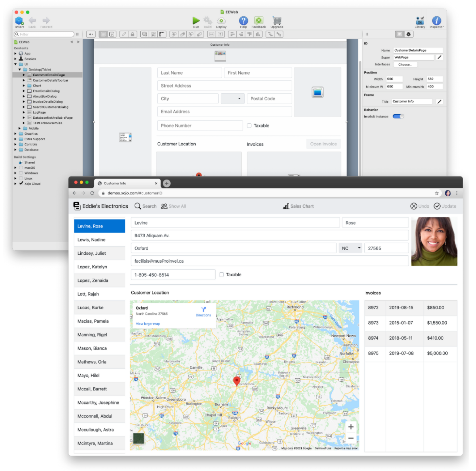Open the Feedback icon in Xojo toolbar

(x=259, y=21)
